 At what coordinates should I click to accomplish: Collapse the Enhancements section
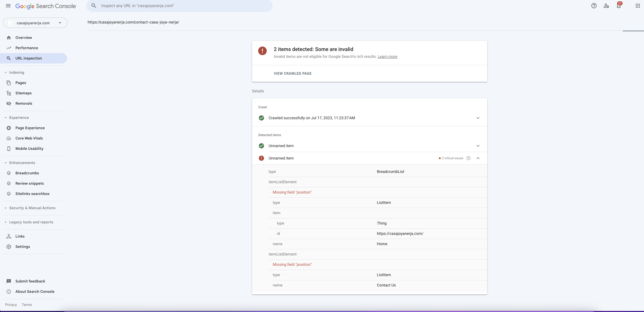pyautogui.click(x=6, y=163)
